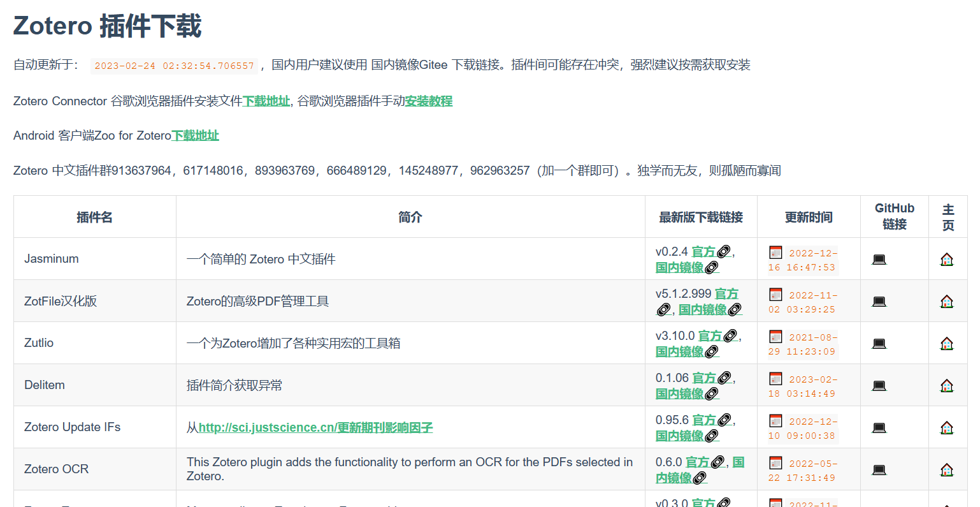The image size is (980, 507).
Task: Click the chain icon next to Zutlio 国内镜像
Action: coord(712,351)
